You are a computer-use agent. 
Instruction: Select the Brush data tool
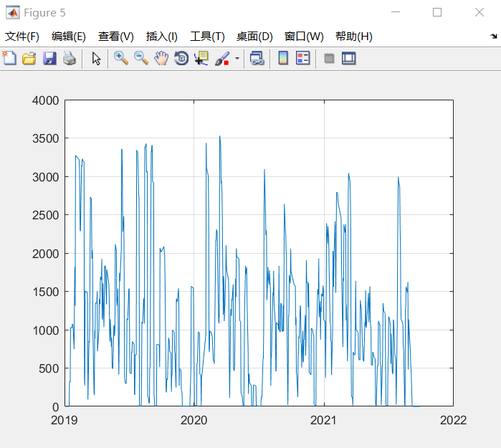[x=222, y=59]
